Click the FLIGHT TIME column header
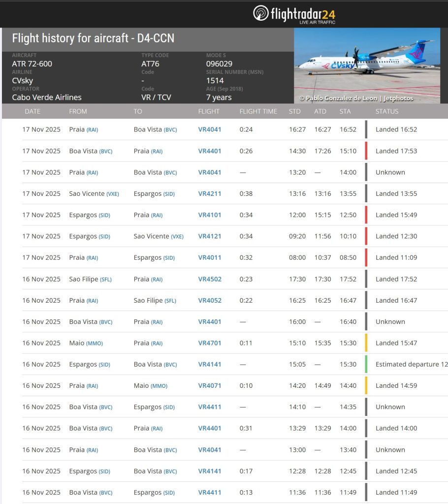 coord(258,111)
